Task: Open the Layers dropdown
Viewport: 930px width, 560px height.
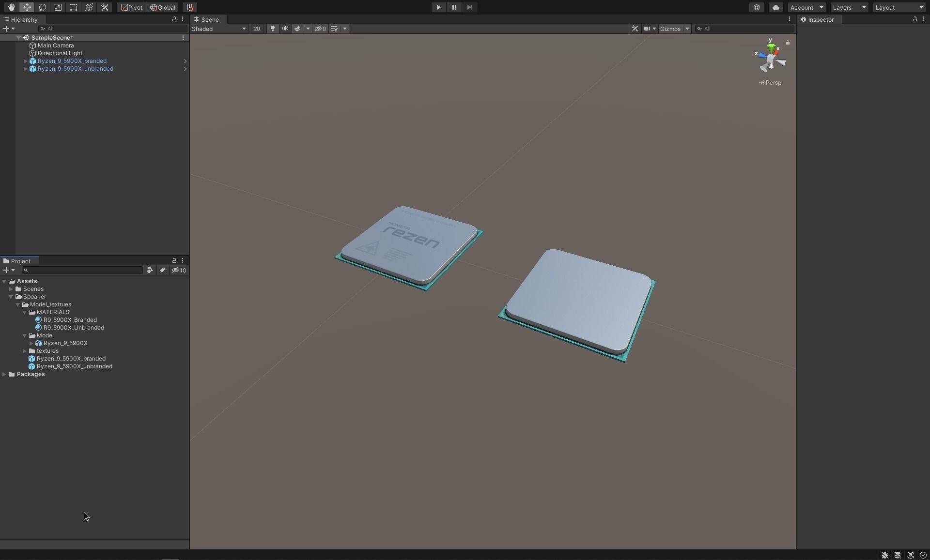Action: coord(849,7)
